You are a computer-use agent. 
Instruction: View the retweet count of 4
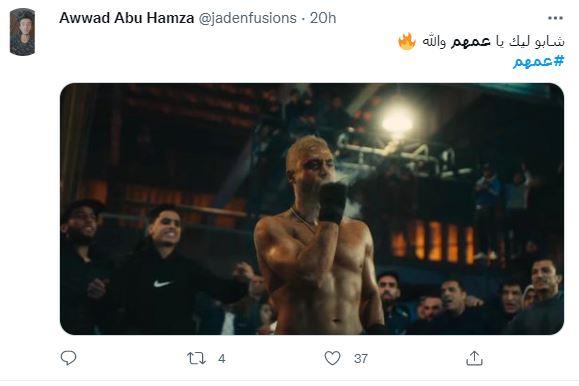pos(222,358)
